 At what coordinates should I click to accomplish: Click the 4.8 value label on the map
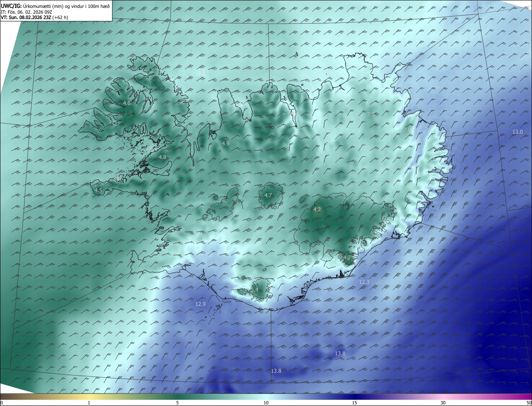click(163, 157)
